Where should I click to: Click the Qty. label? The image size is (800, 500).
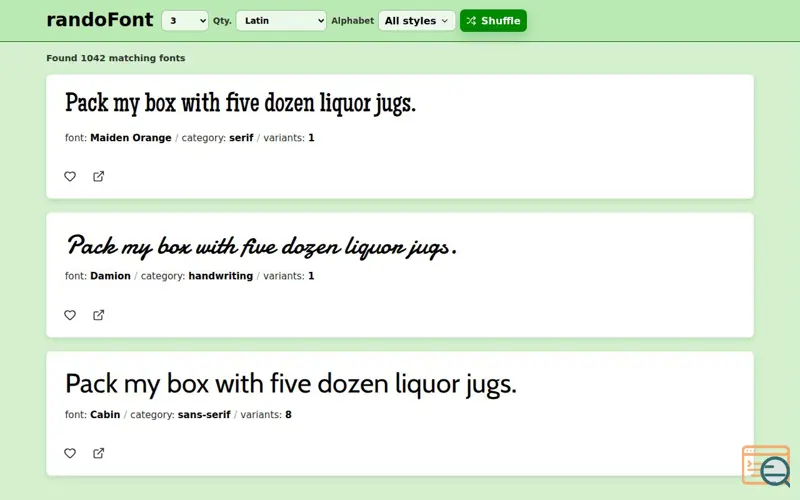coord(222,21)
